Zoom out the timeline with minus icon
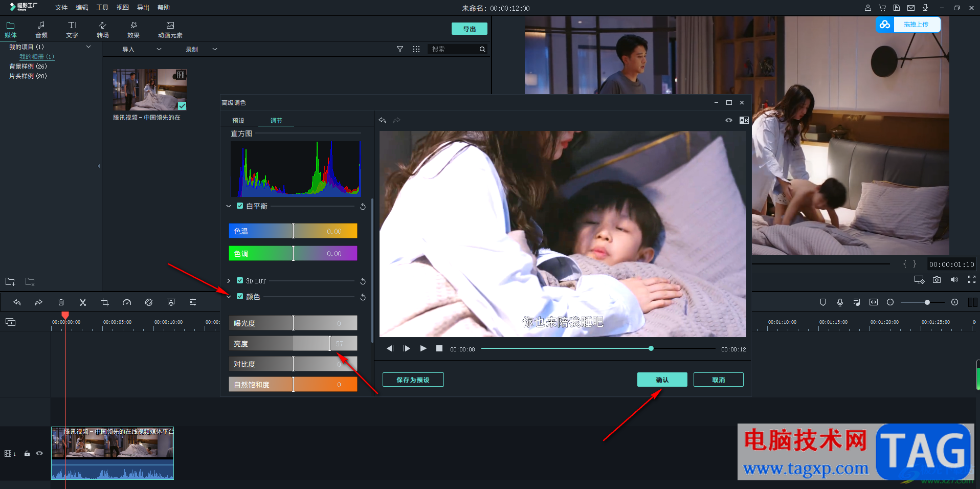This screenshot has width=980, height=489. click(x=890, y=302)
